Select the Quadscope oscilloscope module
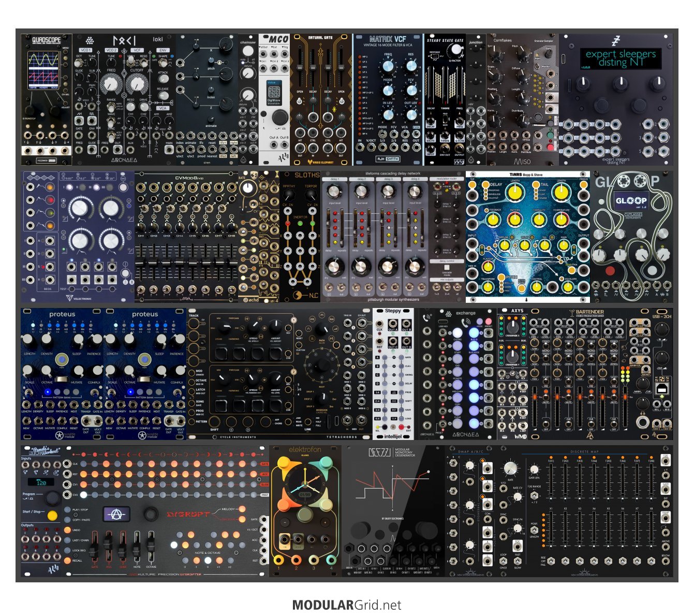 (47, 100)
